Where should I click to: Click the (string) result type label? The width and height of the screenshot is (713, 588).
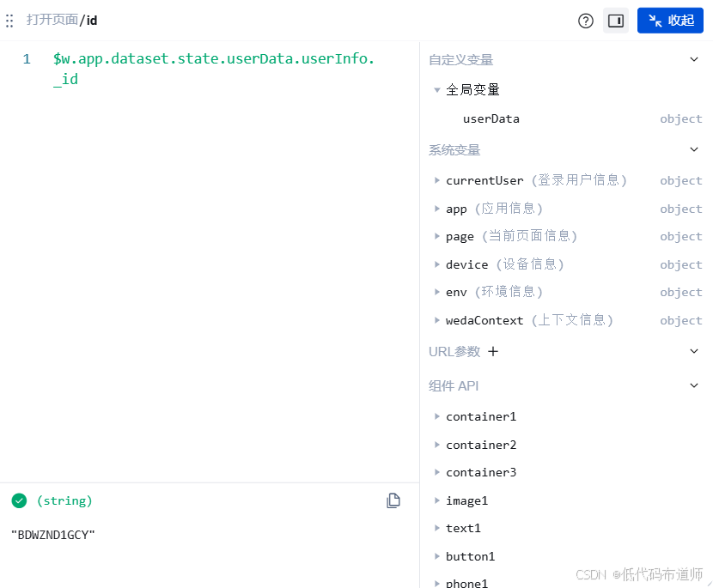[x=64, y=500]
